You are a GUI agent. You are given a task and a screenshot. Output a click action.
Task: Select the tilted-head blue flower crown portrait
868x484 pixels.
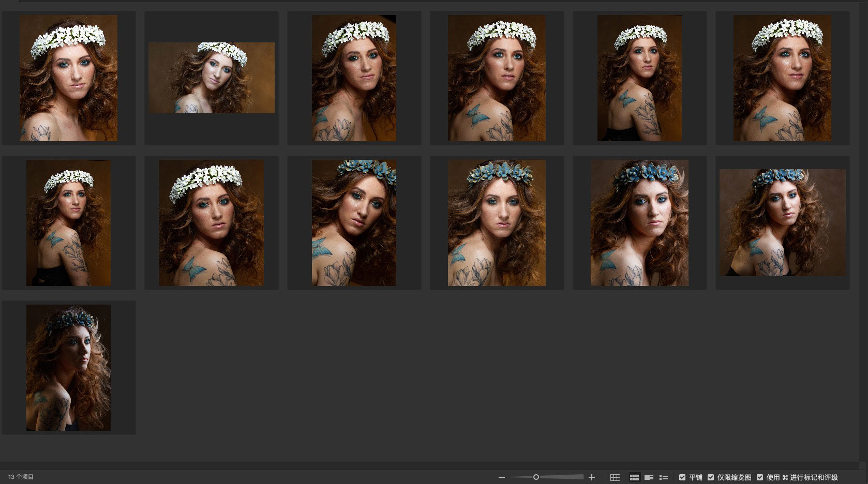[354, 223]
